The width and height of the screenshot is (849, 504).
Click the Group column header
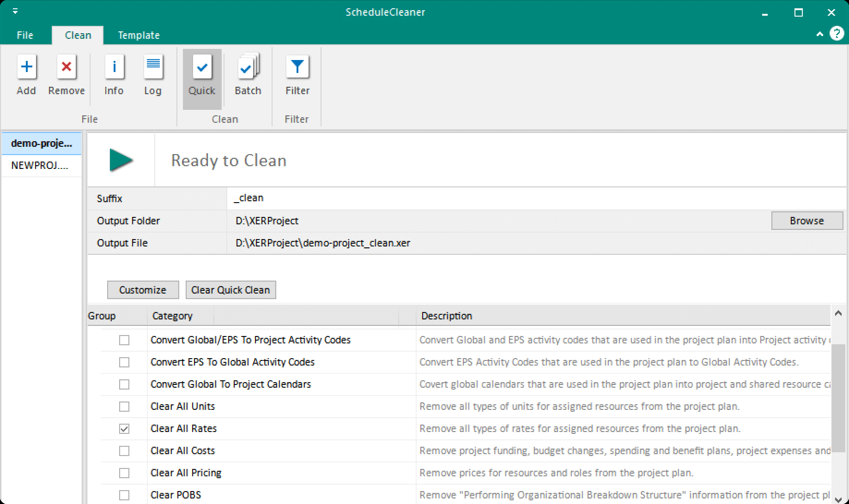[117, 316]
